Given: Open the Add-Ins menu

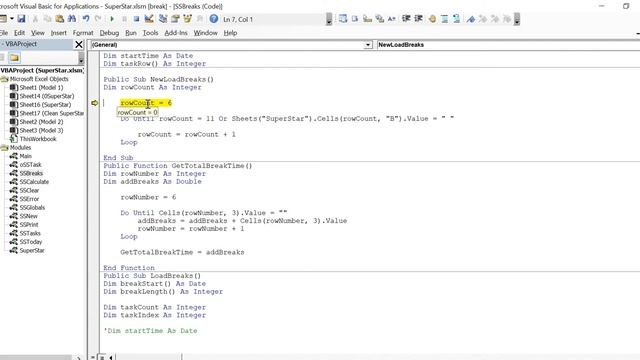Looking at the screenshot, I should point(176,33).
